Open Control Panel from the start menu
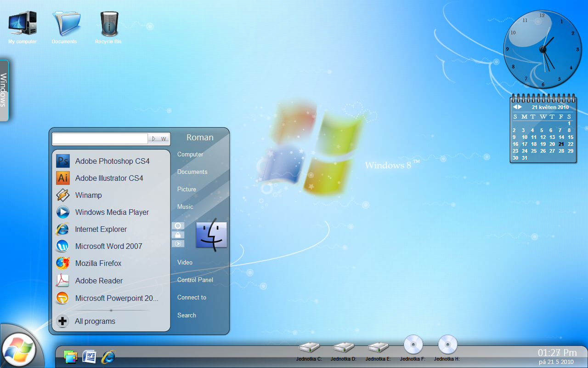Viewport: 588px width, 368px height. (196, 280)
